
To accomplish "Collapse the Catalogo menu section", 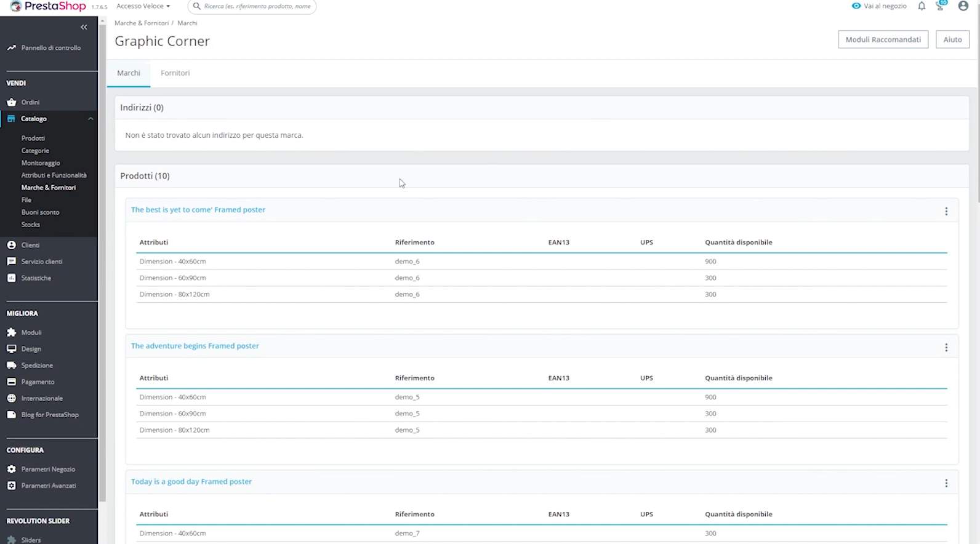I will (x=90, y=119).
